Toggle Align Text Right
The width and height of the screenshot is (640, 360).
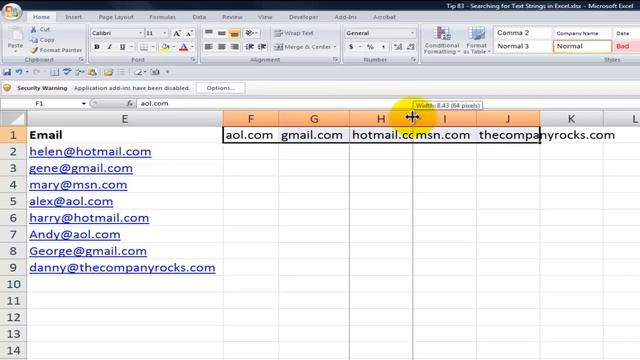pyautogui.click(x=234, y=47)
